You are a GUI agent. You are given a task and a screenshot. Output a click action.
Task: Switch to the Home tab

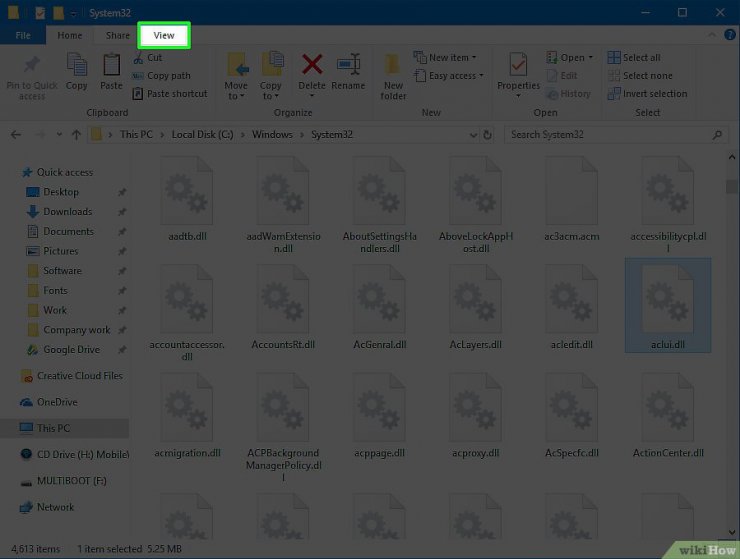click(70, 35)
